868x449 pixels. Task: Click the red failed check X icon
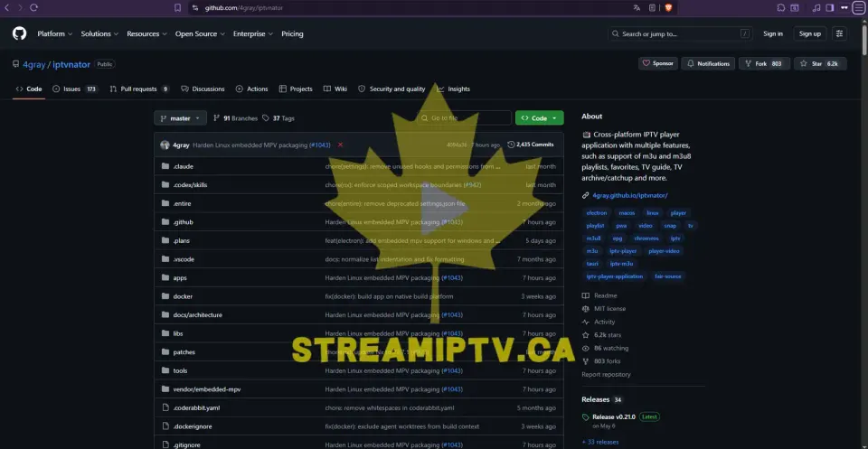(x=341, y=145)
